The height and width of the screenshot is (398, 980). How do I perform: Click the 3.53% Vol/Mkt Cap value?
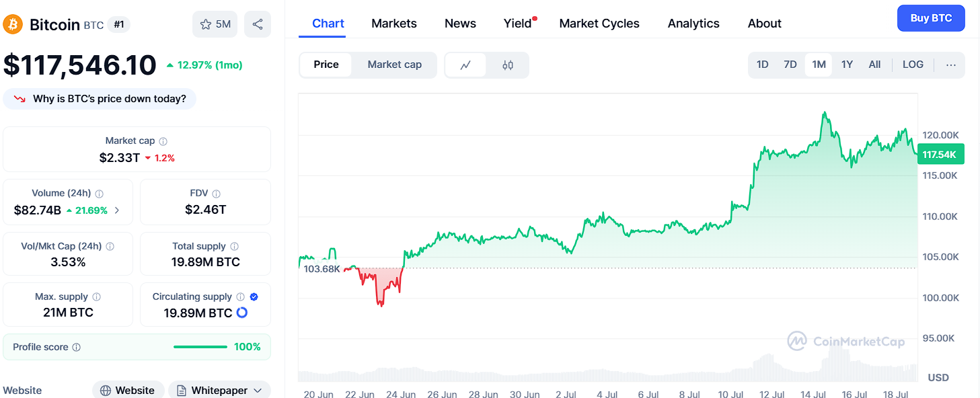(69, 262)
